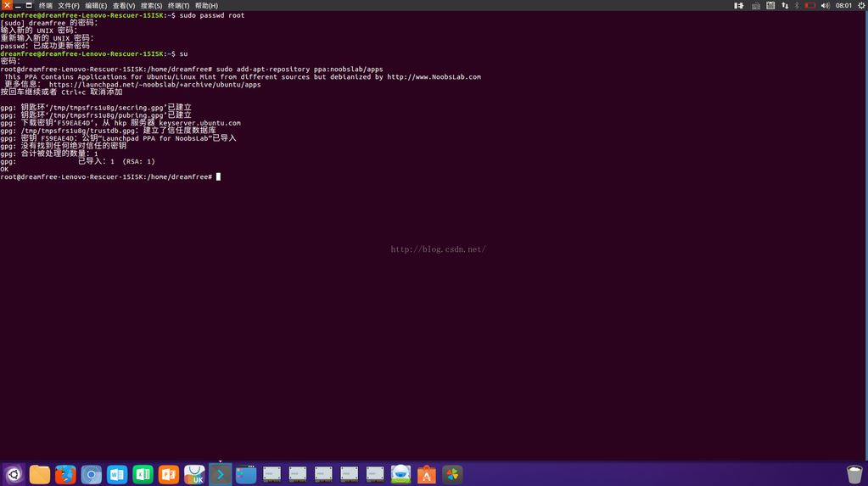Open the green Excel-style spreadsheet app
The image size is (868, 486).
click(x=143, y=474)
